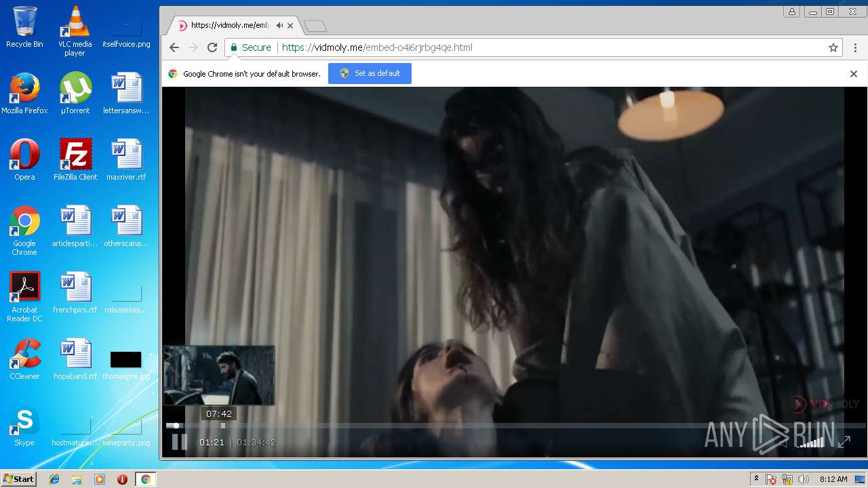Screen dimensions: 868x488
Task: Open the Chrome three-dot menu
Action: 856,47
